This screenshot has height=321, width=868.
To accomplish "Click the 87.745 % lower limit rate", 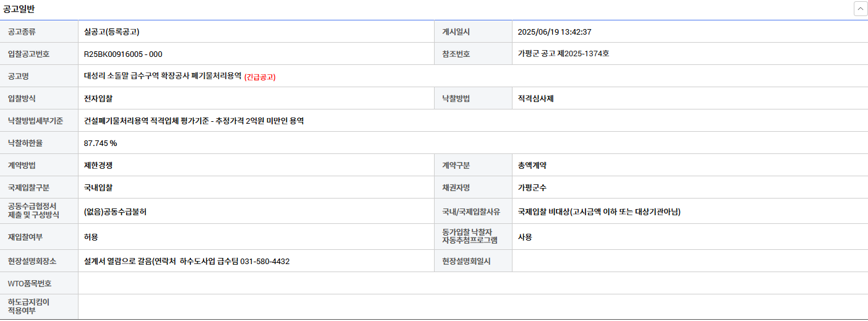I will (100, 143).
